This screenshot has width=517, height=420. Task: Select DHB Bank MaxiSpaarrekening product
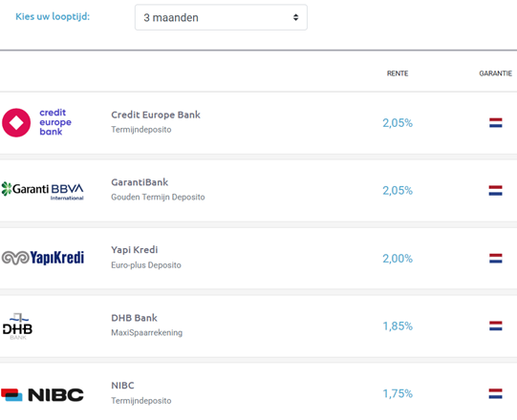tap(147, 332)
